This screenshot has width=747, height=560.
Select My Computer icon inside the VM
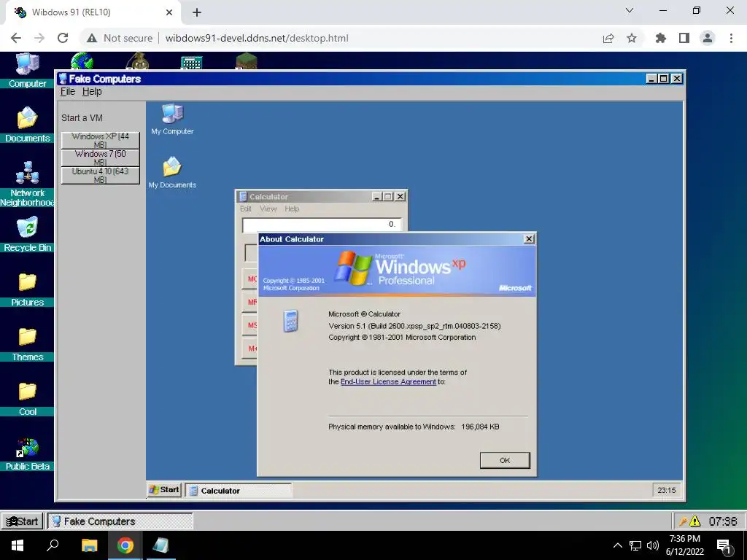(x=172, y=119)
